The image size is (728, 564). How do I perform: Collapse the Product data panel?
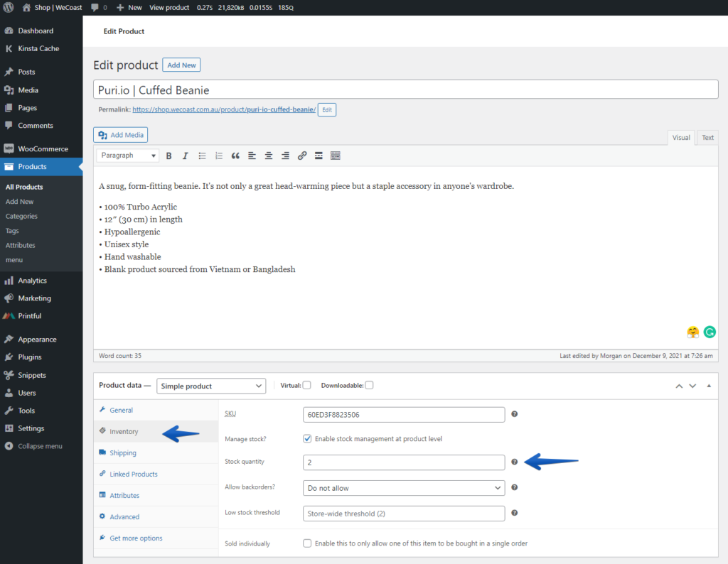click(709, 386)
